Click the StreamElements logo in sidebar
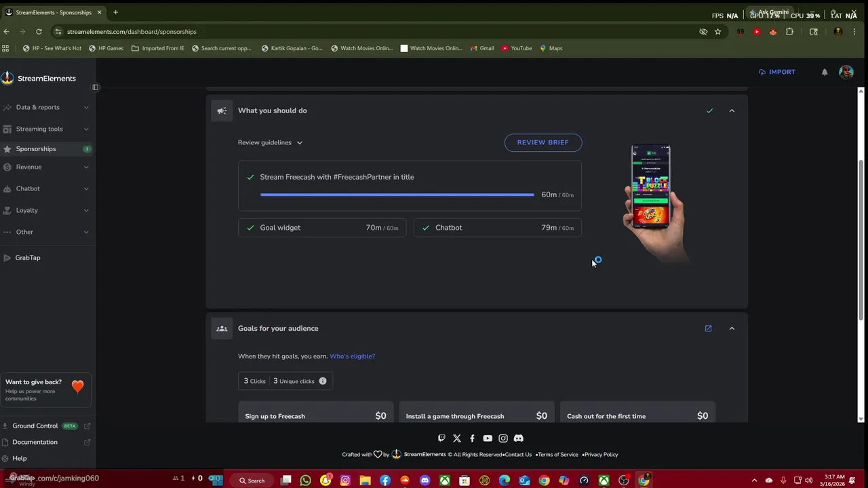Image resolution: width=868 pixels, height=488 pixels. point(38,78)
